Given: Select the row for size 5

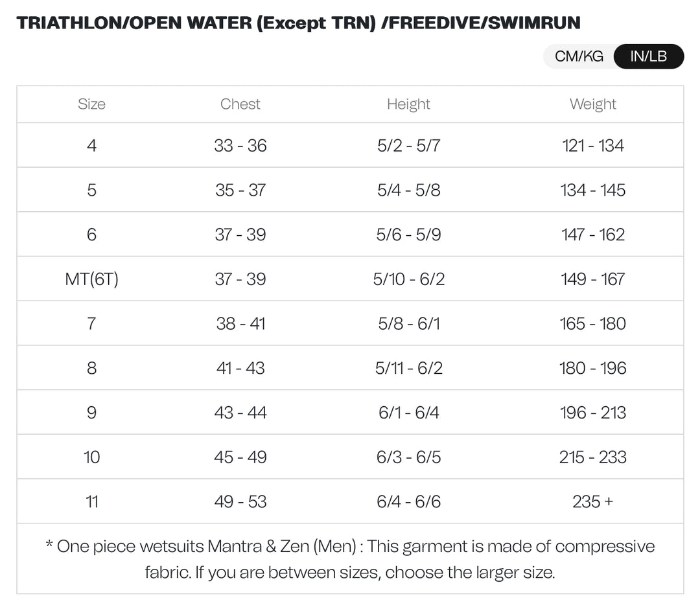Looking at the screenshot, I should (91, 190).
